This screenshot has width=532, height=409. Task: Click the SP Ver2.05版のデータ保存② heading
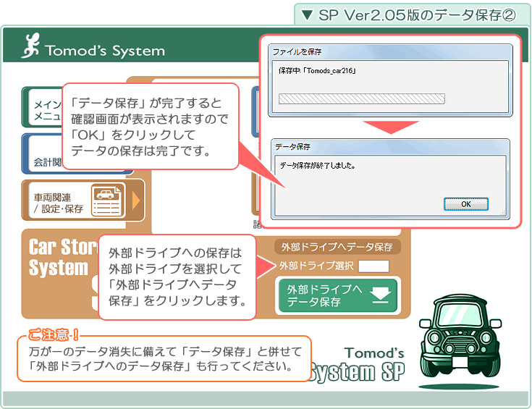pyautogui.click(x=409, y=15)
